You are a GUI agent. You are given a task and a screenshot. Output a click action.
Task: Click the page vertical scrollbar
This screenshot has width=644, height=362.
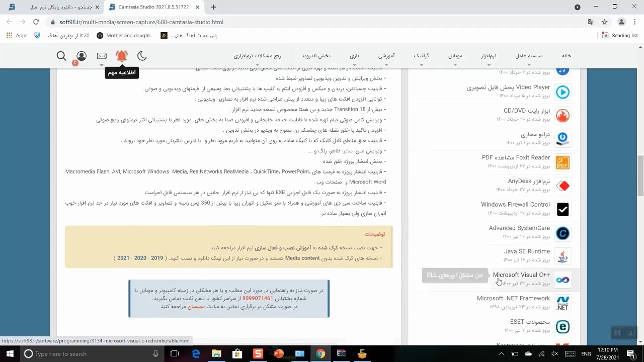(640, 176)
